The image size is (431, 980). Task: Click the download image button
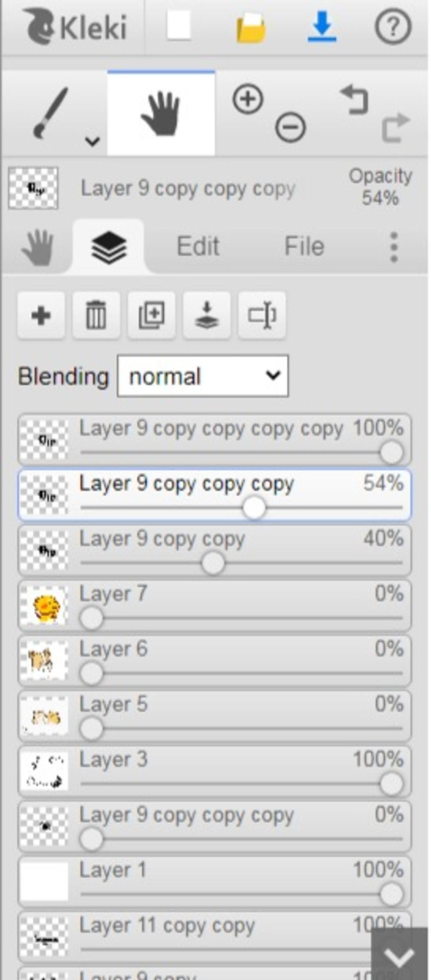[322, 27]
